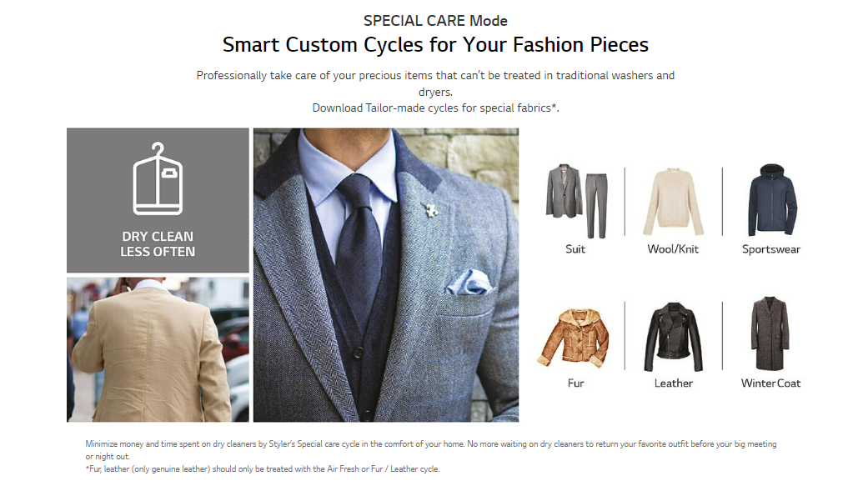Open the beige blazer man photo

click(158, 349)
